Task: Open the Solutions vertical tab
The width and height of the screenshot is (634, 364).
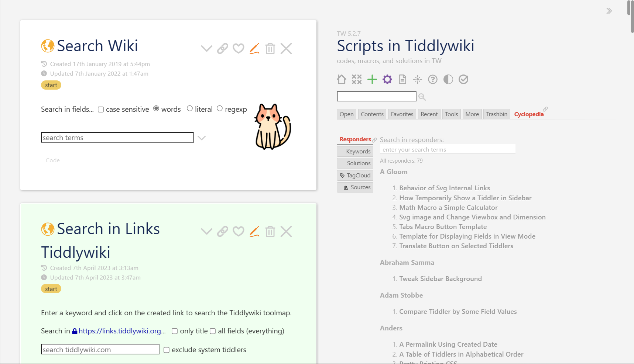Action: [355, 163]
